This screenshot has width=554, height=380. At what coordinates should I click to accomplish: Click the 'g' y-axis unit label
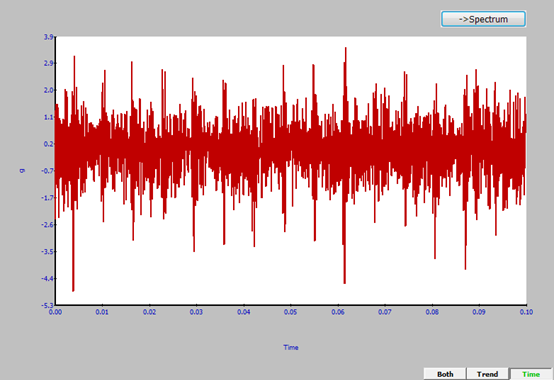[x=22, y=171]
